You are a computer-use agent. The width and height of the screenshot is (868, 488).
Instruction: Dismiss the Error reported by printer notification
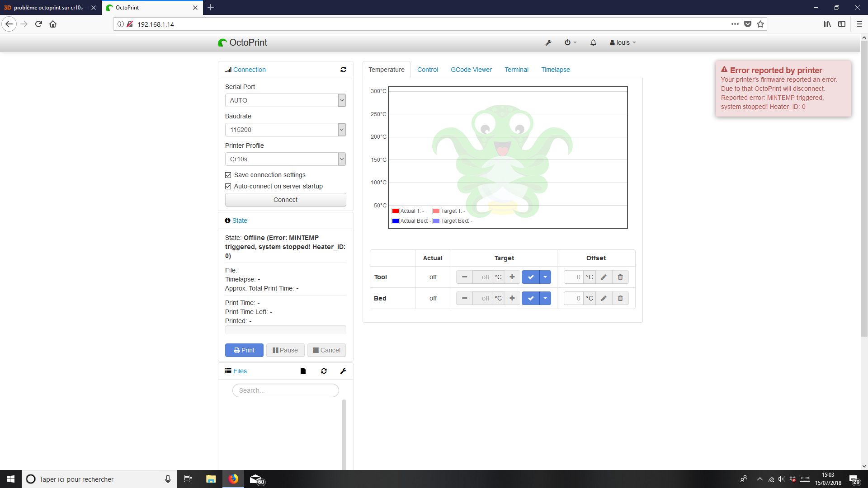click(x=783, y=89)
